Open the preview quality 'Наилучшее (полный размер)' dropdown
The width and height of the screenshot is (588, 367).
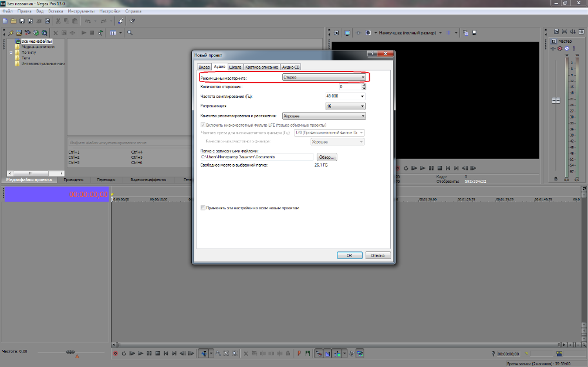click(440, 33)
